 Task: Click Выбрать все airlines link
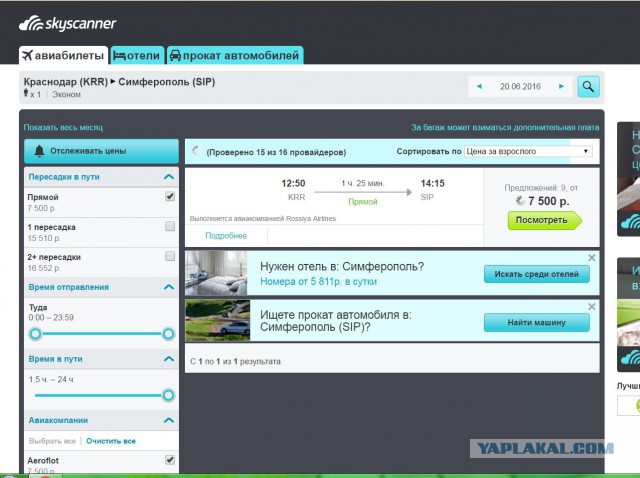coord(52,441)
